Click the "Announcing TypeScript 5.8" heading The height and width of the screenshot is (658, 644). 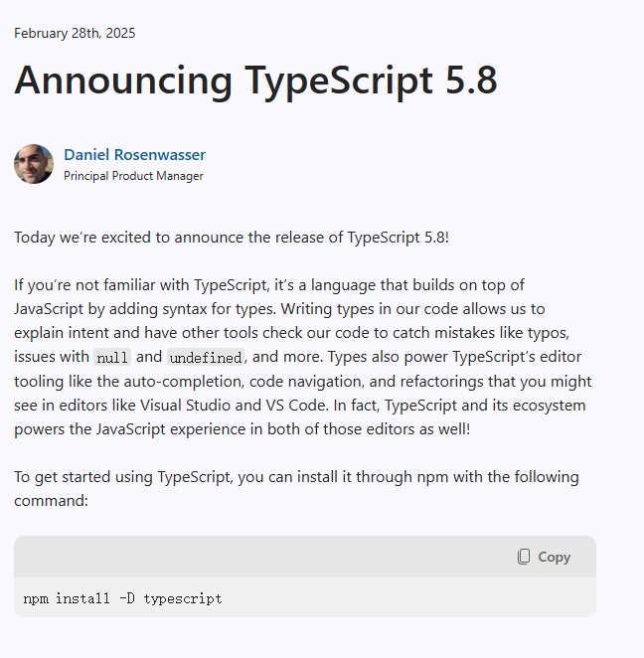point(255,80)
